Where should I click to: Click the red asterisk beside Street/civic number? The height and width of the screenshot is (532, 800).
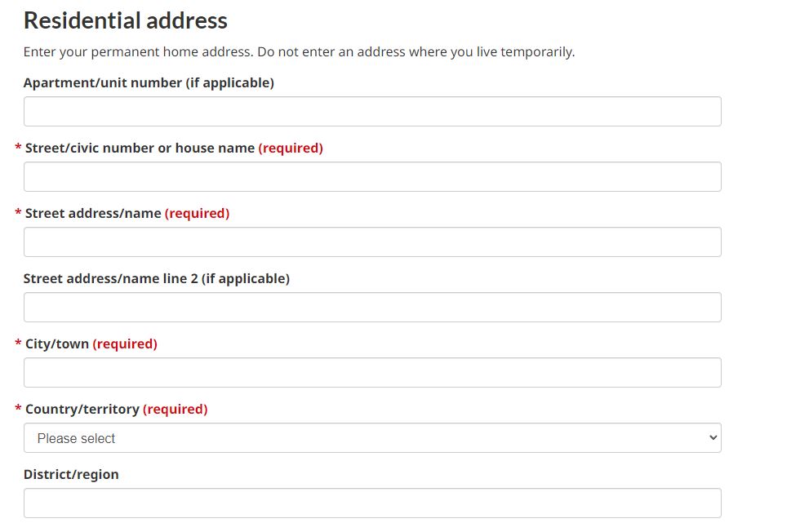pyautogui.click(x=18, y=149)
